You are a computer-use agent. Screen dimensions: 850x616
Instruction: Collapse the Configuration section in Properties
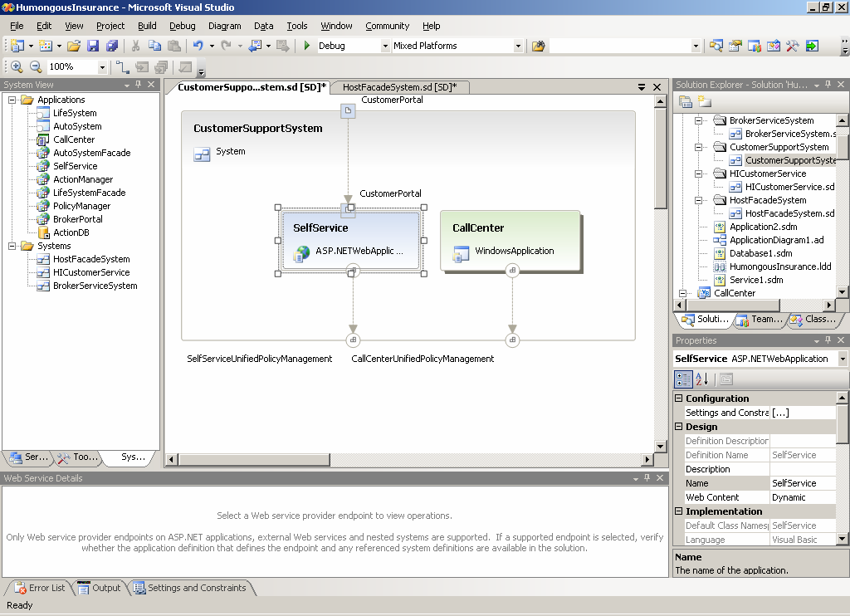click(x=678, y=398)
